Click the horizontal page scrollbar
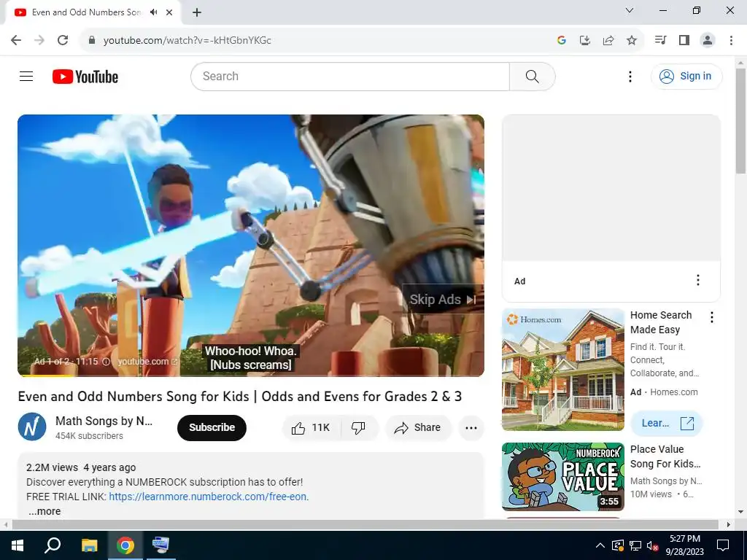Screen dimensions: 747x560 (x=365, y=524)
